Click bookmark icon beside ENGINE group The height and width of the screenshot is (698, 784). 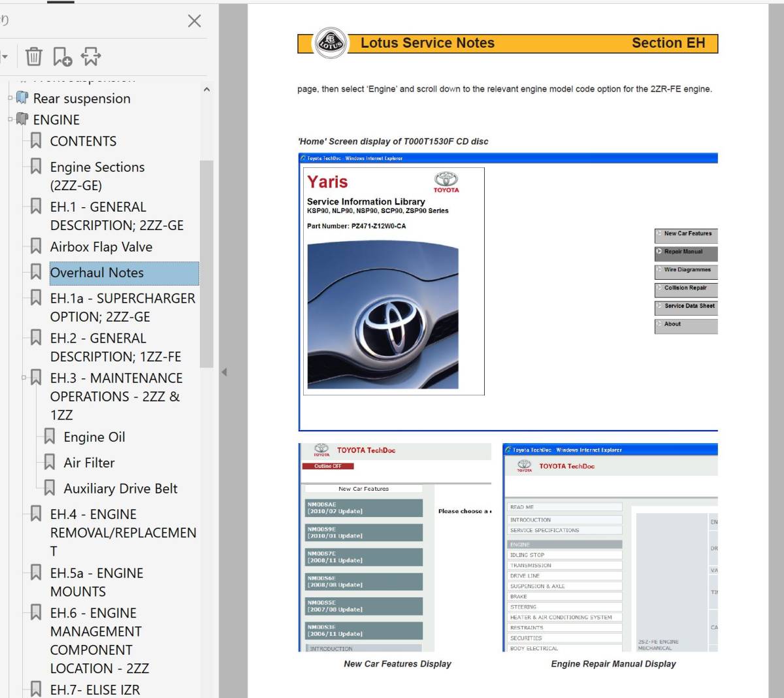tap(22, 120)
